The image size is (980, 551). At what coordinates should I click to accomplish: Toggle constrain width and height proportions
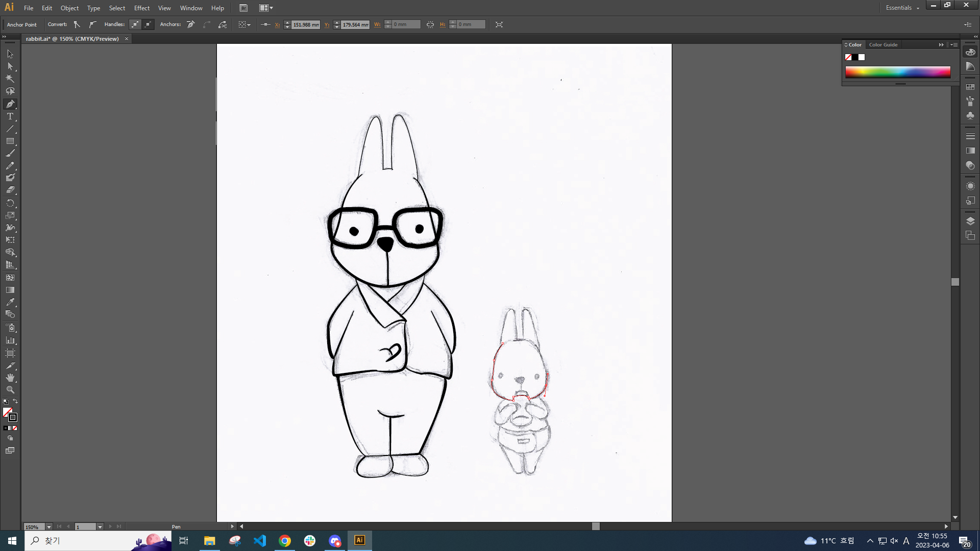coord(430,24)
